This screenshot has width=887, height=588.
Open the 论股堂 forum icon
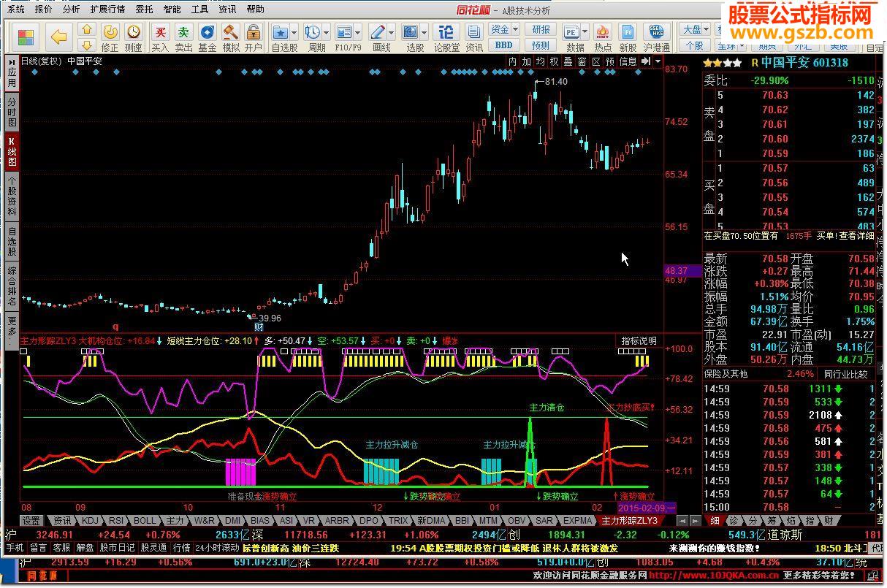(x=446, y=37)
